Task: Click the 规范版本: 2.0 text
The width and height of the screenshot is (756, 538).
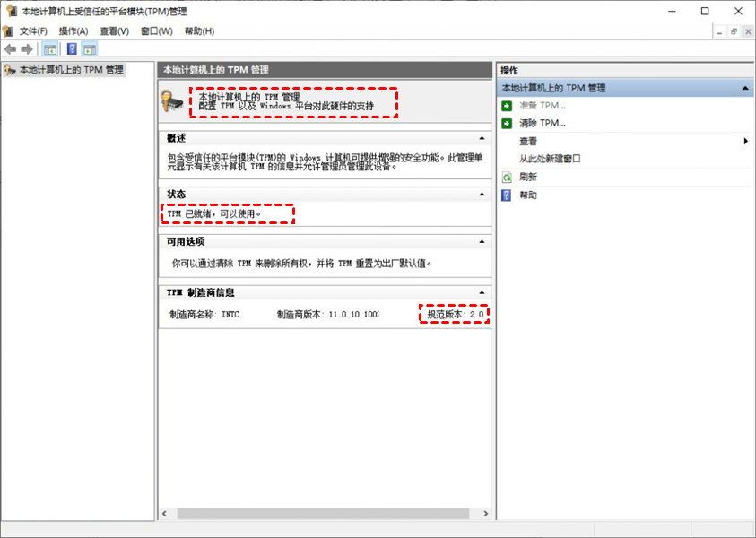Action: [x=456, y=315]
